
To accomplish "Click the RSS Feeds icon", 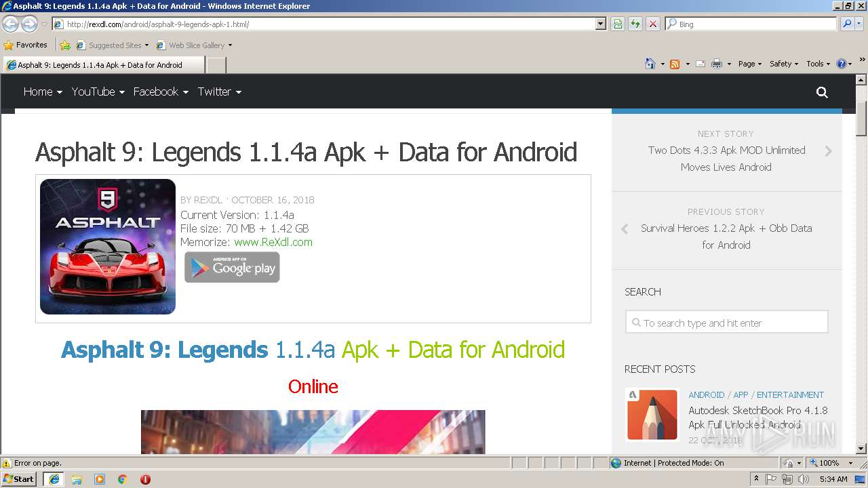I will 675,64.
